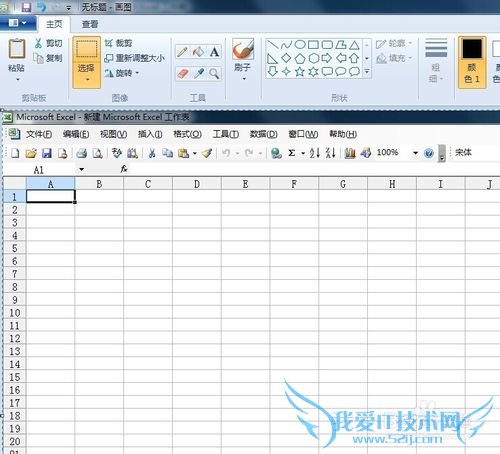The width and height of the screenshot is (500, 454).
Task: Click the Cut scissors button in Paint ribbon
Action: coord(48,43)
